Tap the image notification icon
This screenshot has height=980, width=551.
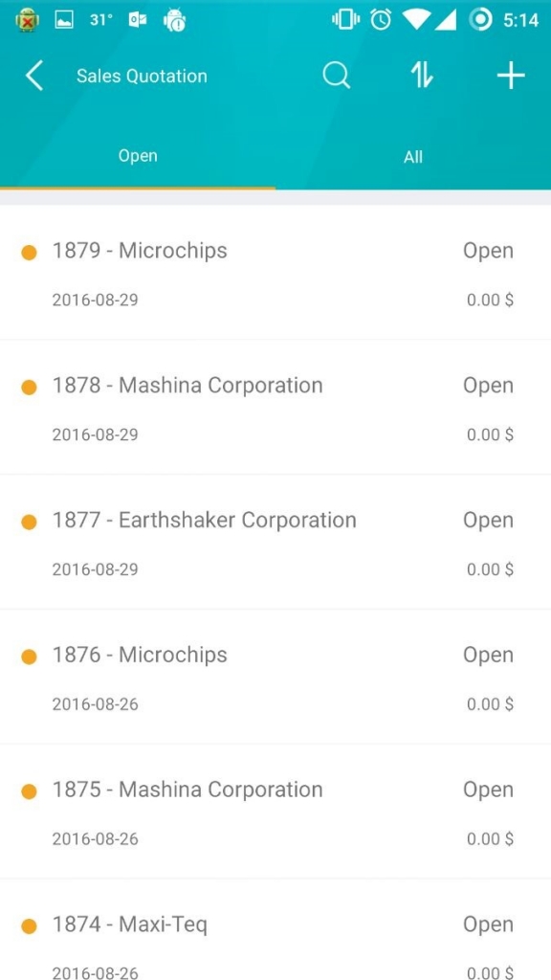point(64,20)
